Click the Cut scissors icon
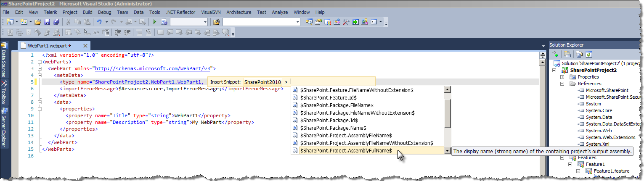The image size is (644, 181). (69, 22)
